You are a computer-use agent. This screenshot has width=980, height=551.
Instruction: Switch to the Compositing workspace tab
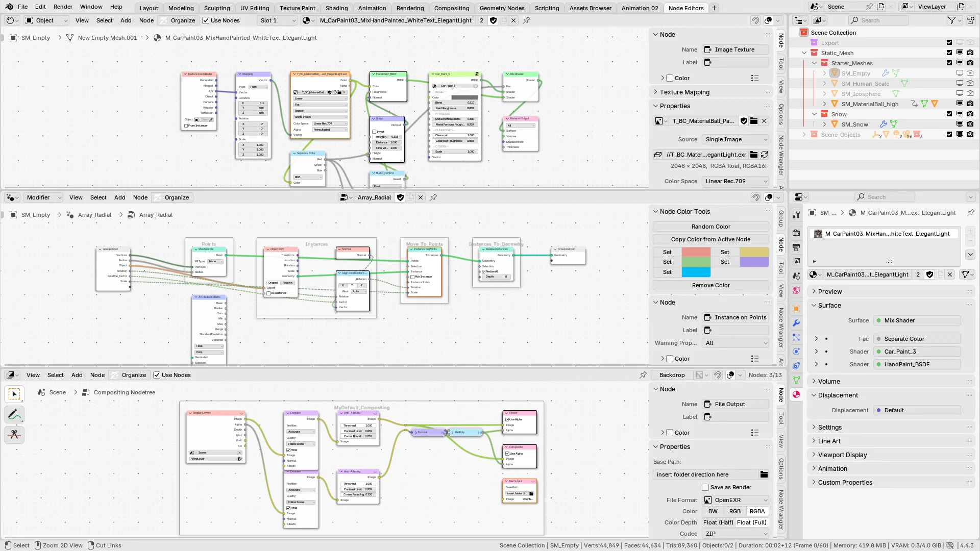pyautogui.click(x=451, y=8)
